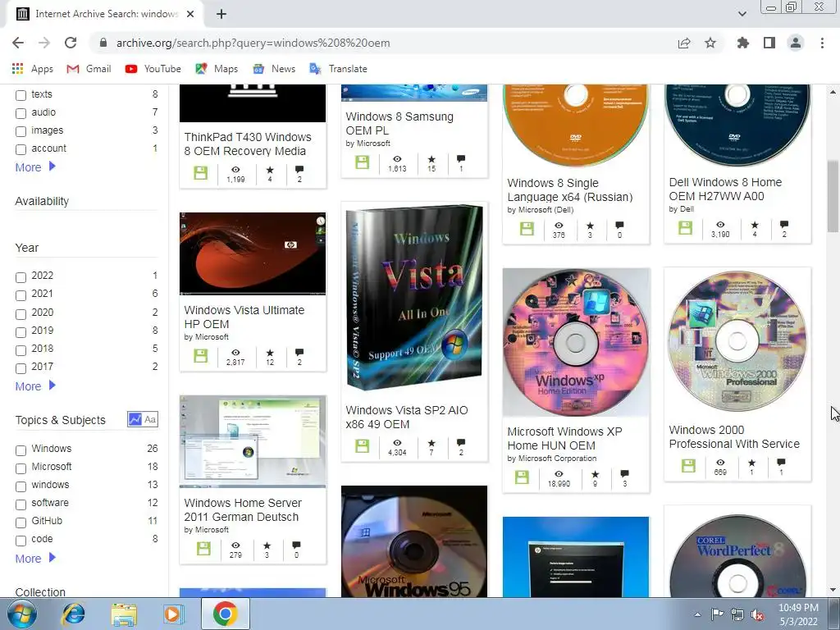Check the Microsoft topic filter
This screenshot has width=840, height=630.
[x=21, y=468]
